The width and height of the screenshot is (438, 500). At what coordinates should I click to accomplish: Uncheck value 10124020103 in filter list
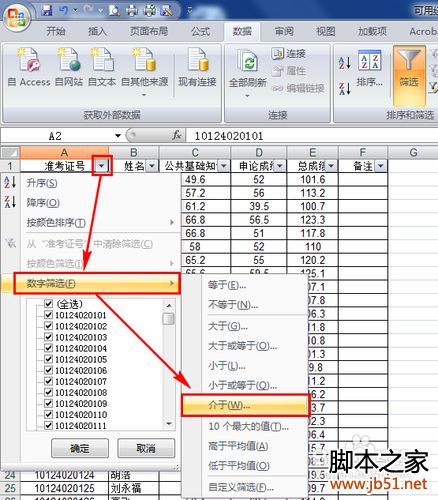49,337
